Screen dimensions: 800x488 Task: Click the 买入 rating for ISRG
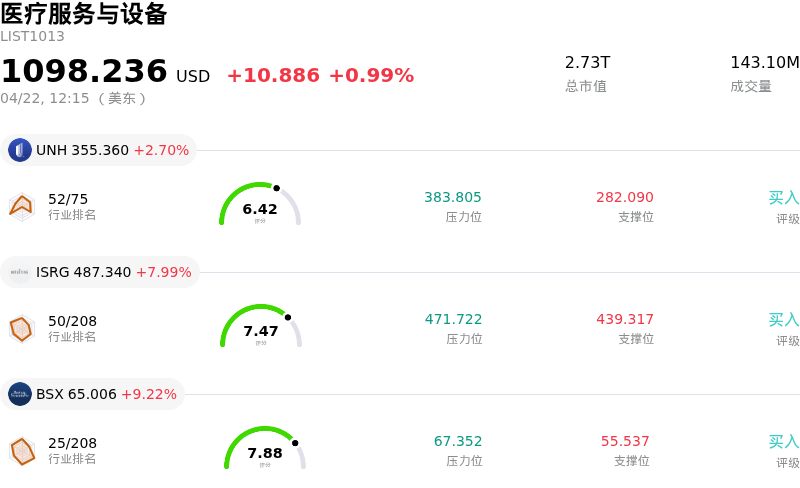(783, 320)
